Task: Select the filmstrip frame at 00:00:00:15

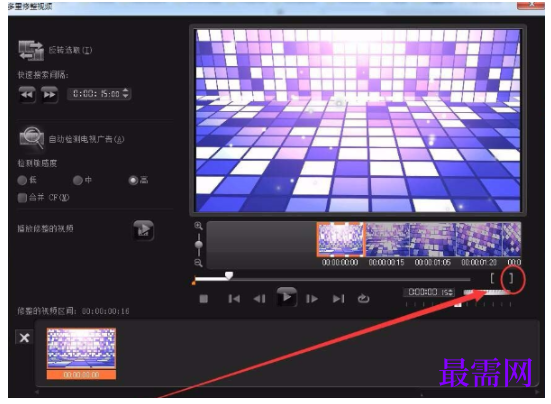Action: pyautogui.click(x=387, y=240)
